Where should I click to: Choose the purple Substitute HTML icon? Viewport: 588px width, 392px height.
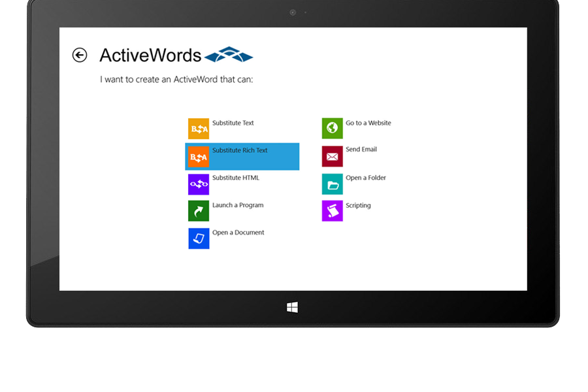point(199,184)
